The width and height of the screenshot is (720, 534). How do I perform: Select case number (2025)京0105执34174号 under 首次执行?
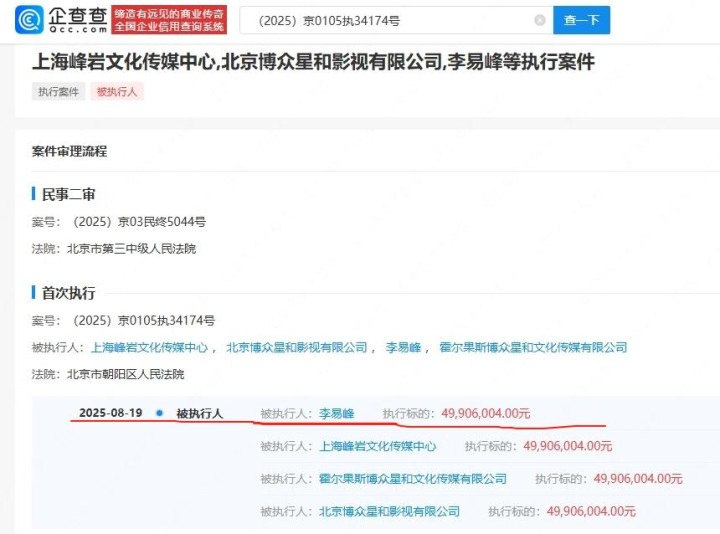coord(143,320)
